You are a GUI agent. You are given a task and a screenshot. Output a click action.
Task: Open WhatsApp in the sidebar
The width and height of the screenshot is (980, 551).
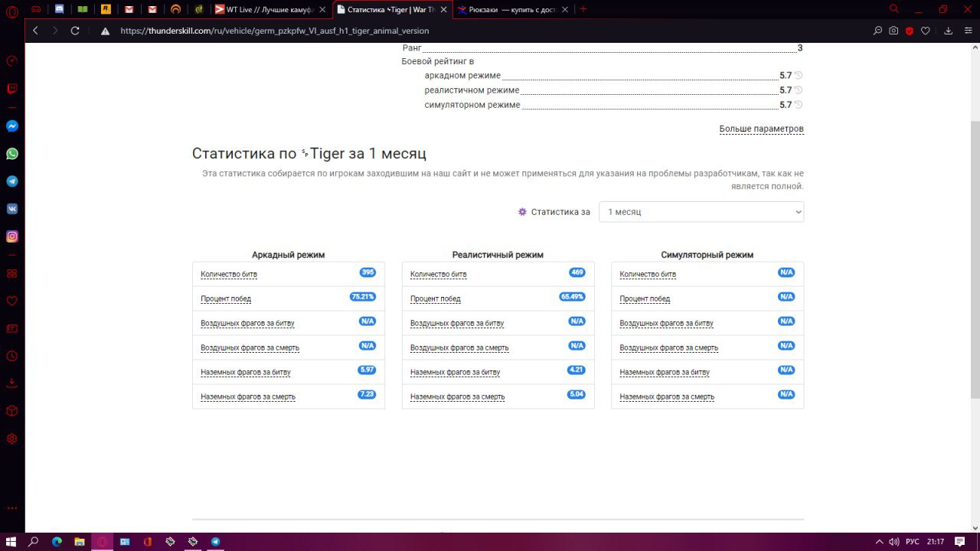pyautogui.click(x=12, y=154)
